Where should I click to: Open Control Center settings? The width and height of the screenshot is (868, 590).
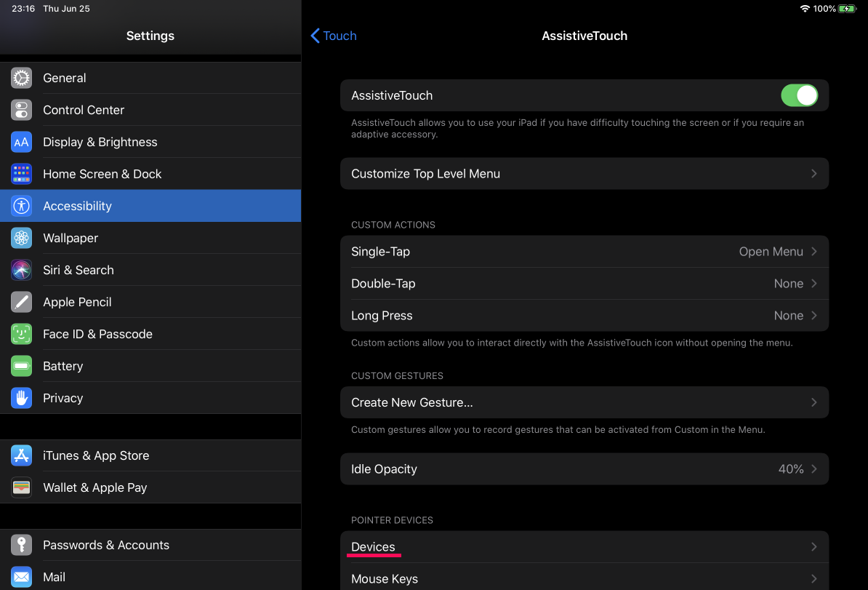(150, 111)
